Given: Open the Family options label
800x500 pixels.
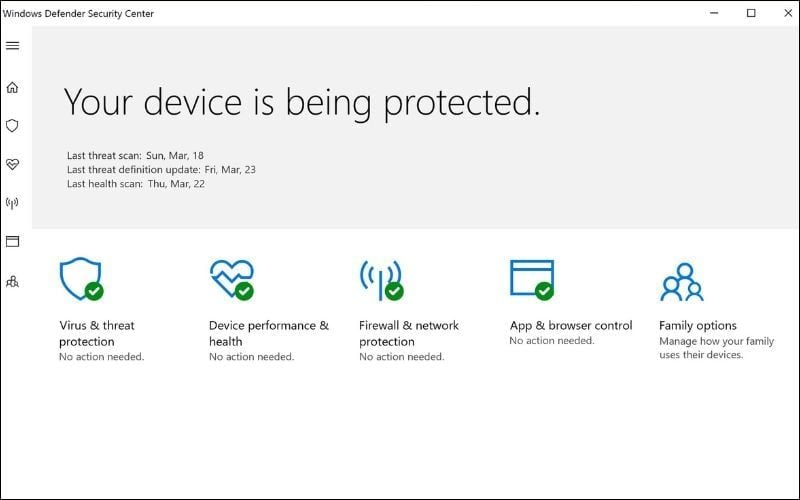Looking at the screenshot, I should tap(697, 325).
